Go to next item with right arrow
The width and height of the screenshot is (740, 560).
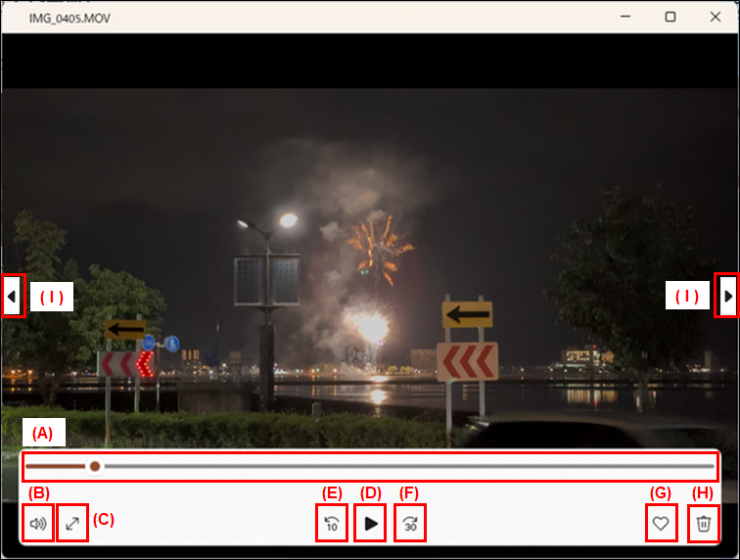727,296
